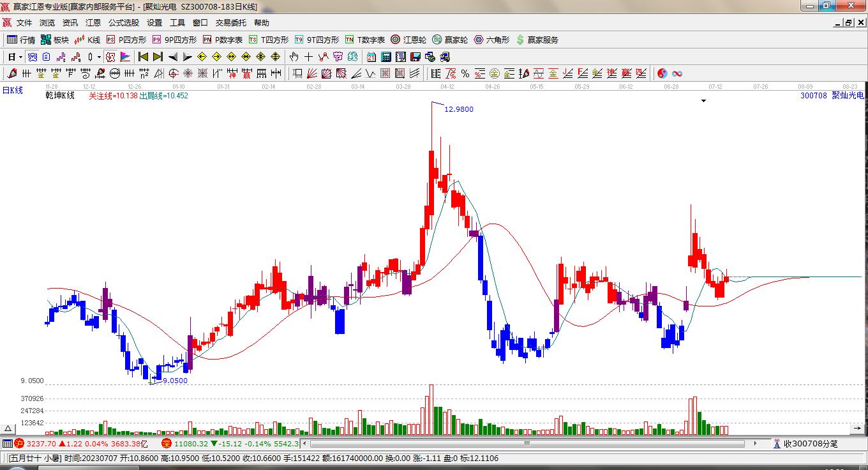Screen dimensions: 868x470
Task: Open the 9T四方形 tool
Action: (317, 40)
